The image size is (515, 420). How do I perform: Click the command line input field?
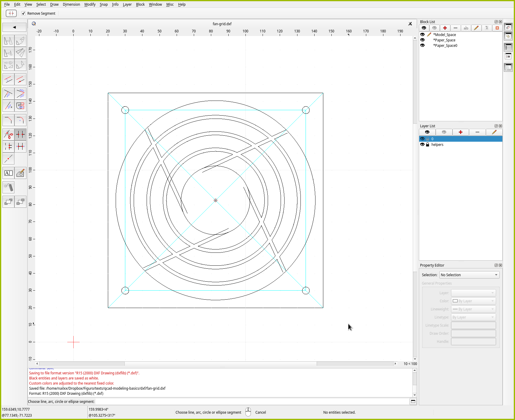(252, 402)
